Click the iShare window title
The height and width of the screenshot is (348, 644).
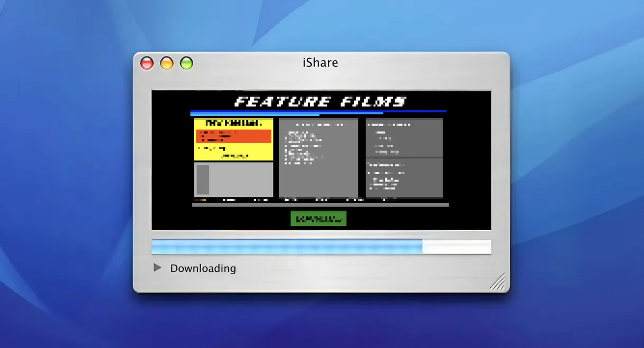point(320,63)
